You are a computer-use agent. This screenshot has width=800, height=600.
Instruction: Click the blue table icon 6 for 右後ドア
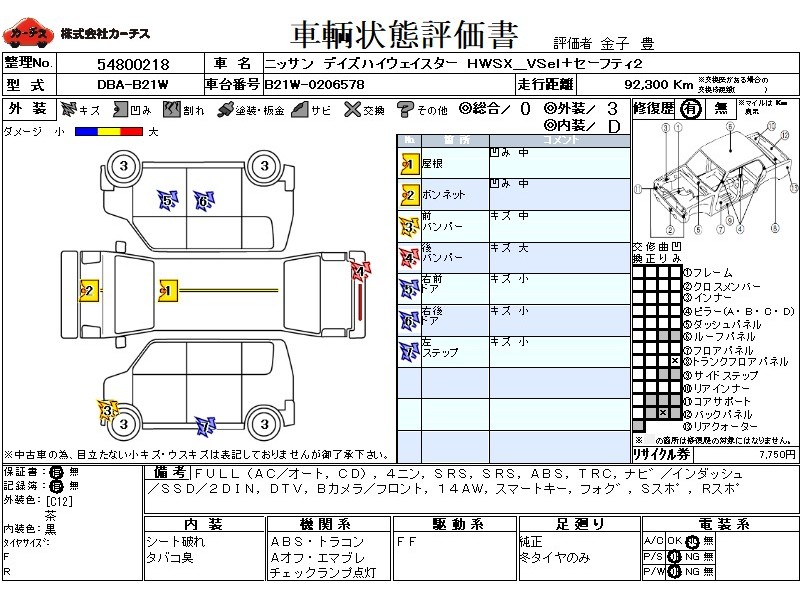pos(409,321)
